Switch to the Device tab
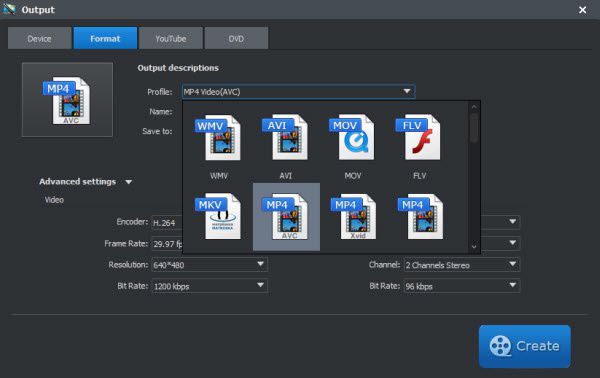Image resolution: width=600 pixels, height=378 pixels. click(39, 38)
